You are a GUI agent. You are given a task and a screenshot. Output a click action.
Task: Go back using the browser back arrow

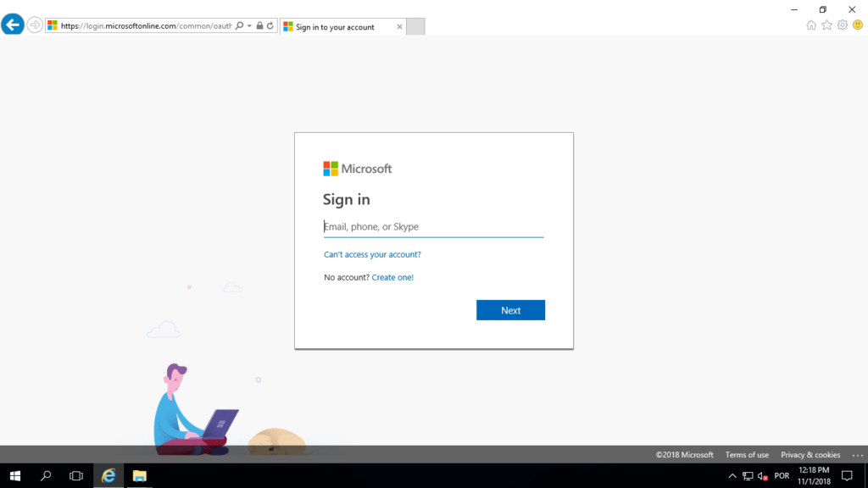coord(13,25)
